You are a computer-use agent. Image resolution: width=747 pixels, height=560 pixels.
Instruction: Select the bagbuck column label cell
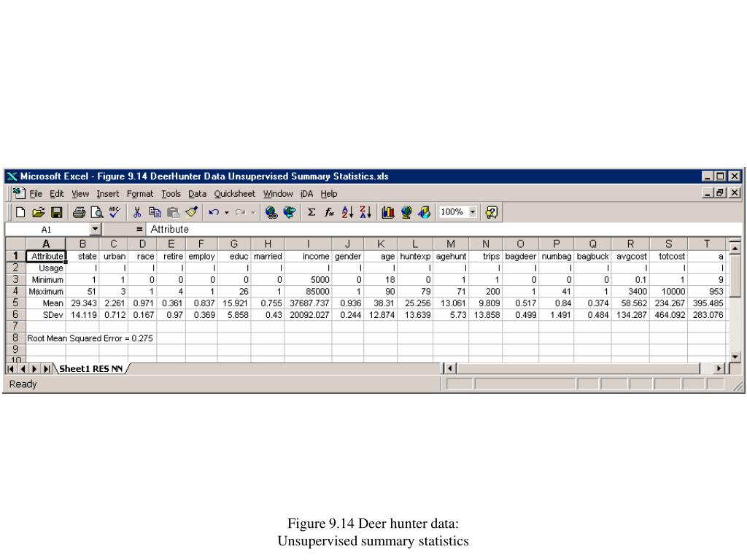[x=592, y=256]
